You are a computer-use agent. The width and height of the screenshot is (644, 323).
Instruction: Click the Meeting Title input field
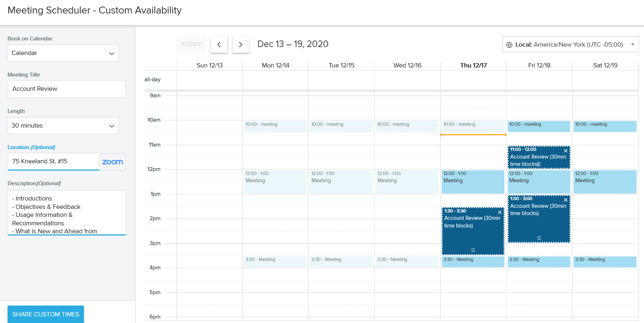(x=67, y=89)
